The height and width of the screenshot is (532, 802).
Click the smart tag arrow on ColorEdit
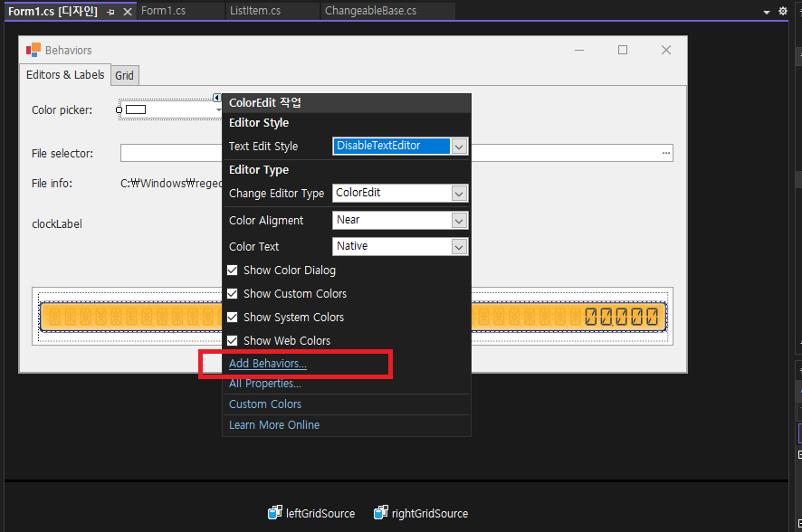tap(217, 98)
